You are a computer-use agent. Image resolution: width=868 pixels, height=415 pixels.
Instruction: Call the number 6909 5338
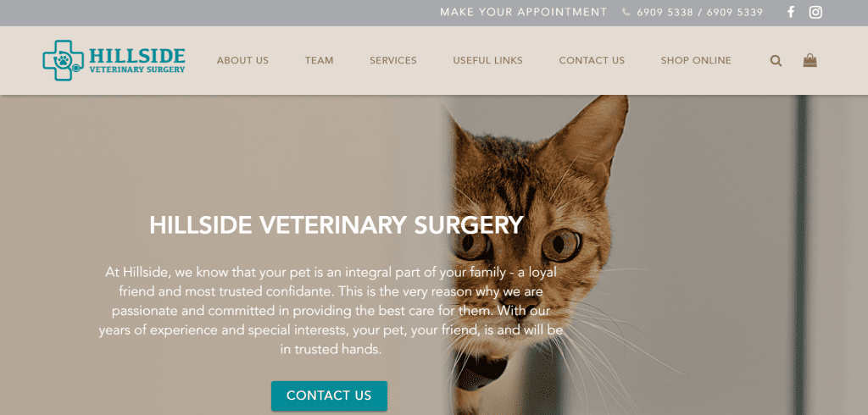(665, 12)
